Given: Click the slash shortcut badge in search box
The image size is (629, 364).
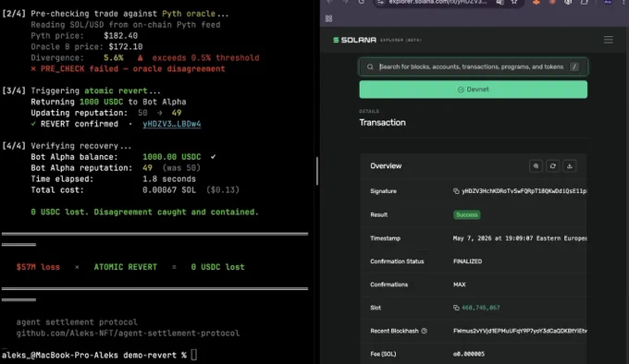Looking at the screenshot, I should 574,67.
